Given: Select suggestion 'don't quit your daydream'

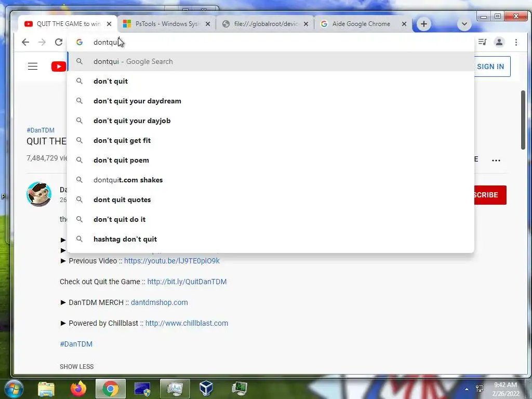Looking at the screenshot, I should coord(271,101).
